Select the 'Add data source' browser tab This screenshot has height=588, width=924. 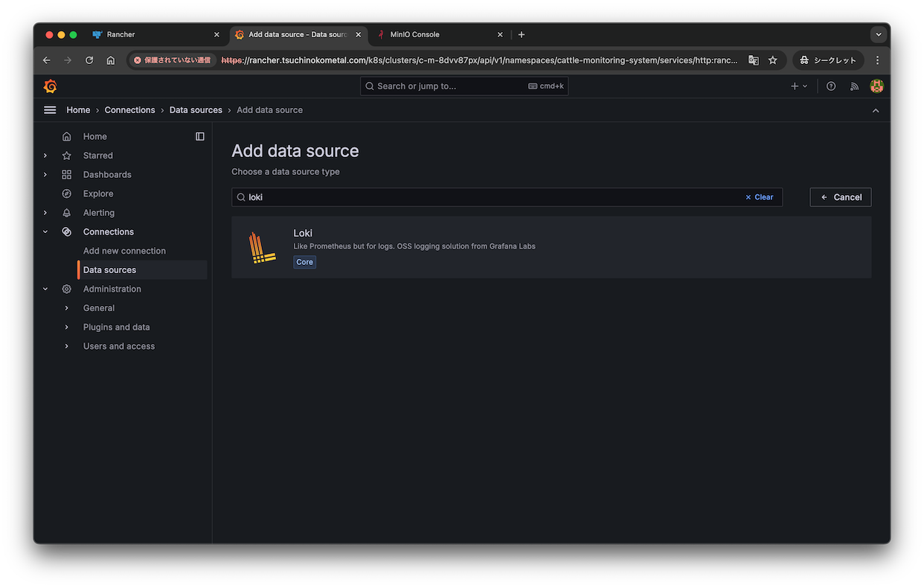[x=299, y=34]
